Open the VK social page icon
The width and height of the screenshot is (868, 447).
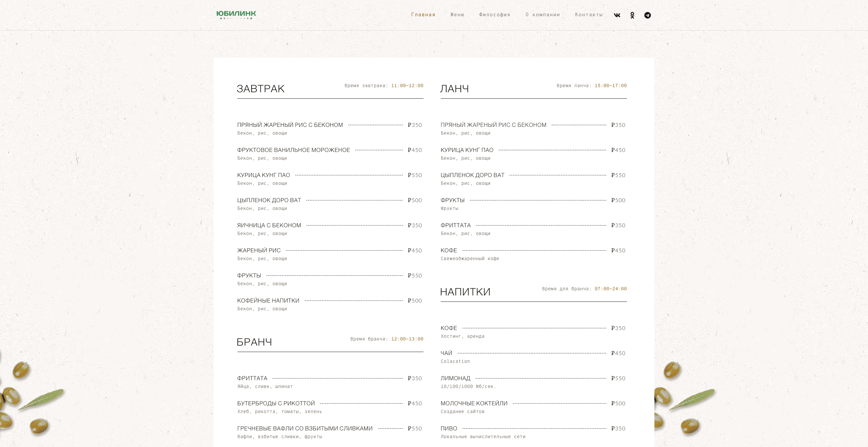617,15
